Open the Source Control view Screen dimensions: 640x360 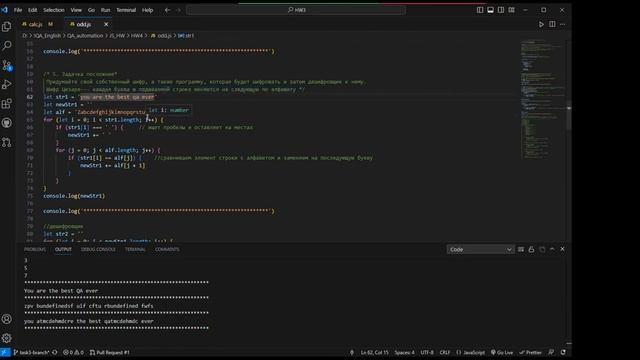coord(7,65)
